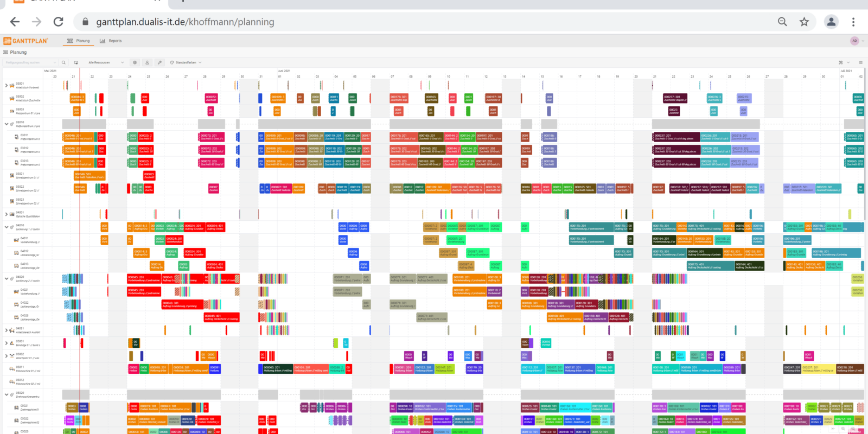Select resource label 03023 Schneidzentrum 03
Image resolution: width=868 pixels, height=434 pixels.
point(27,201)
